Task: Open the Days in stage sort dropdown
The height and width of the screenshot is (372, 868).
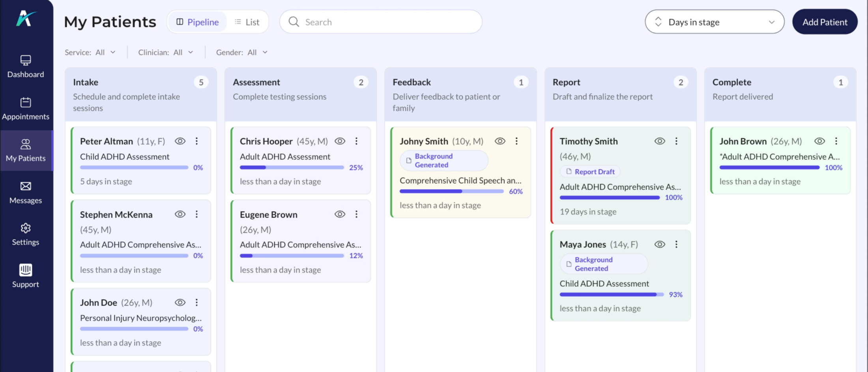Action: tap(715, 22)
